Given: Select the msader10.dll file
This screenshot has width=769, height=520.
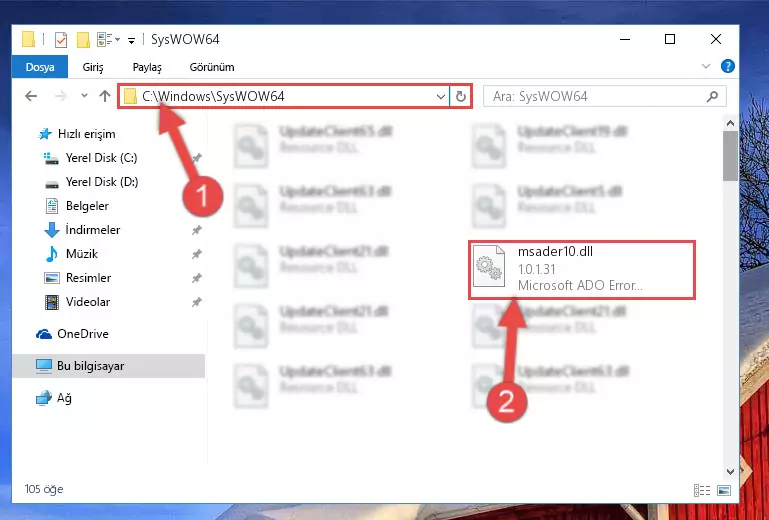Looking at the screenshot, I should 582,269.
